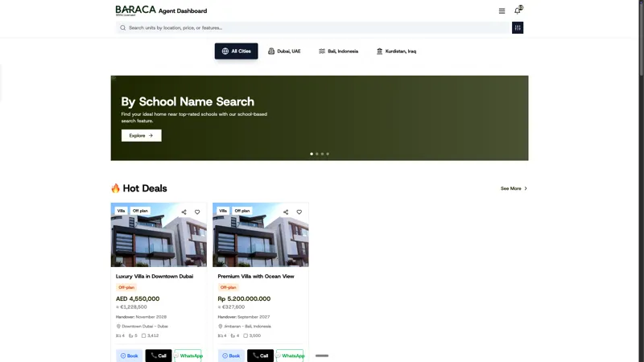Go to second carousel slide dot

316,154
